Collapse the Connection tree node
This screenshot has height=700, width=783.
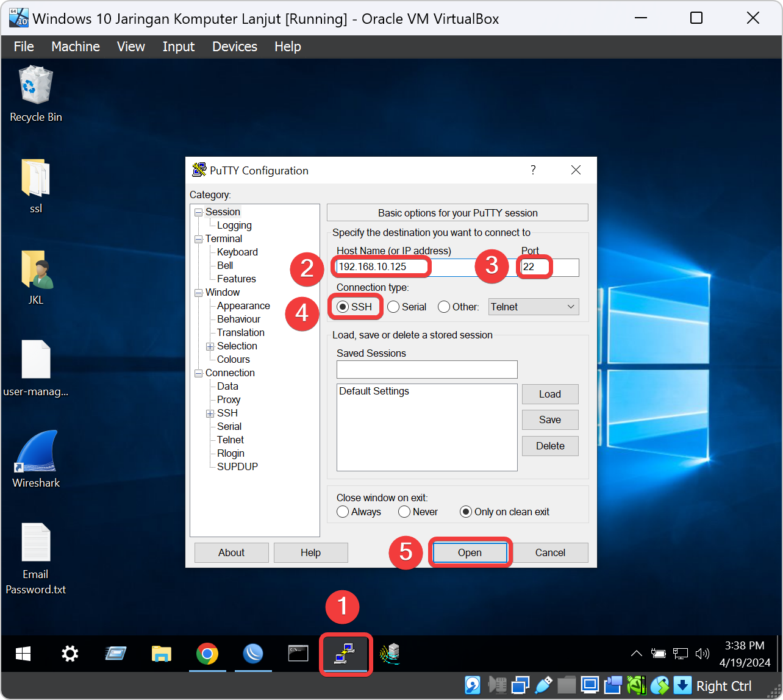(198, 373)
